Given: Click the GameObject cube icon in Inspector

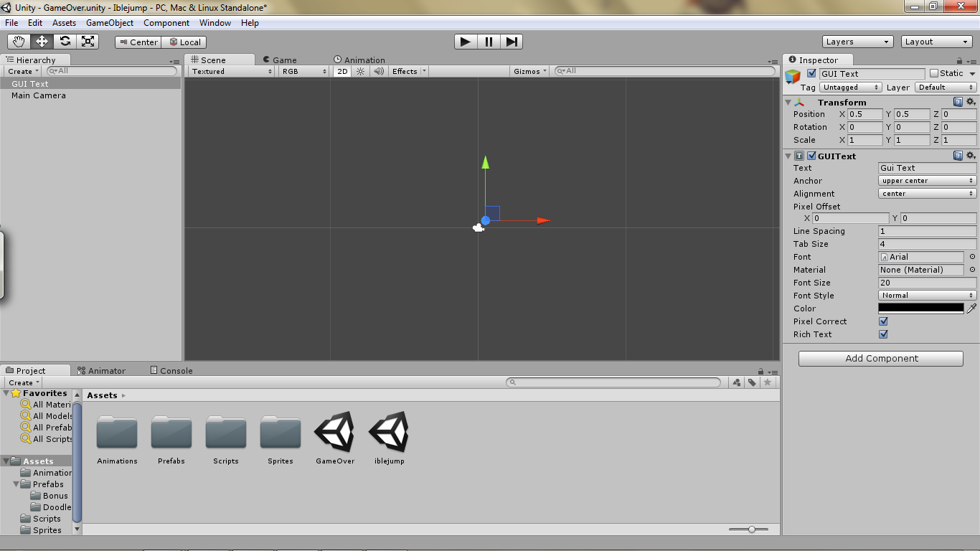Looking at the screenshot, I should [793, 76].
